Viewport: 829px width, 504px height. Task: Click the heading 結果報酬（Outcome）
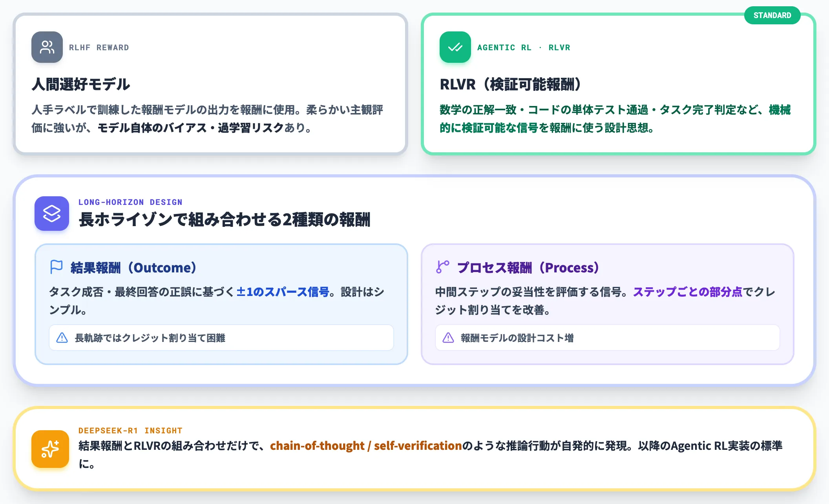[x=133, y=268]
